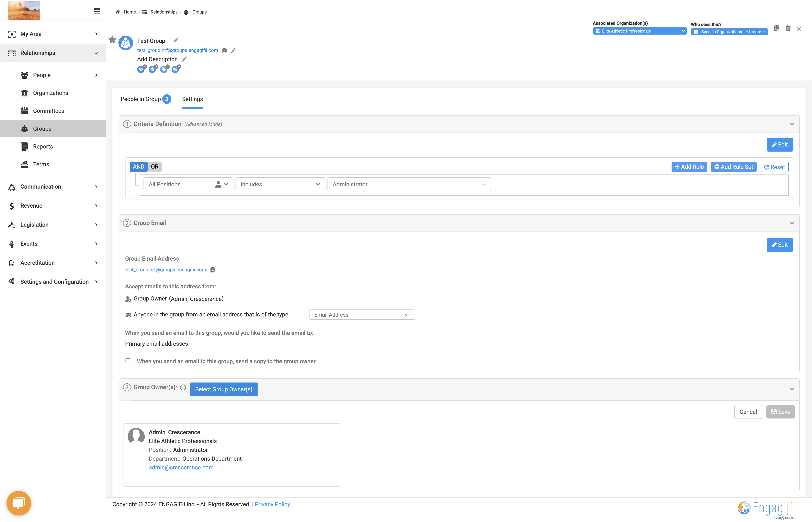Mark Test Group as favorite star
The width and height of the screenshot is (812, 522).
112,40
